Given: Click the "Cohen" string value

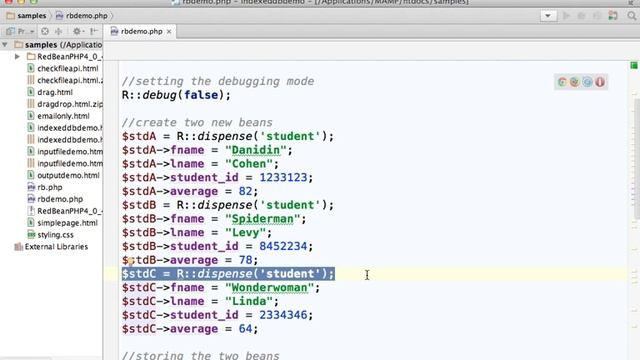Looking at the screenshot, I should click(249, 164).
